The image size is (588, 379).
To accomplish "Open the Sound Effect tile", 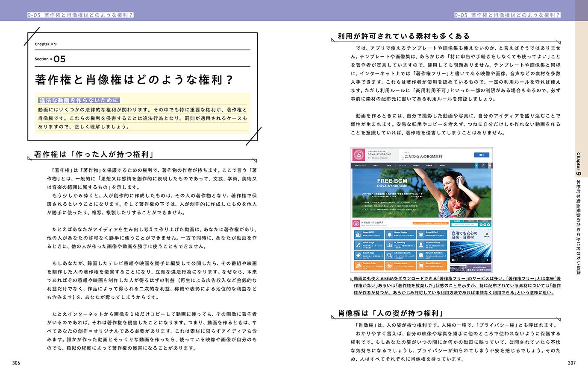I will pyautogui.click(x=432, y=234).
